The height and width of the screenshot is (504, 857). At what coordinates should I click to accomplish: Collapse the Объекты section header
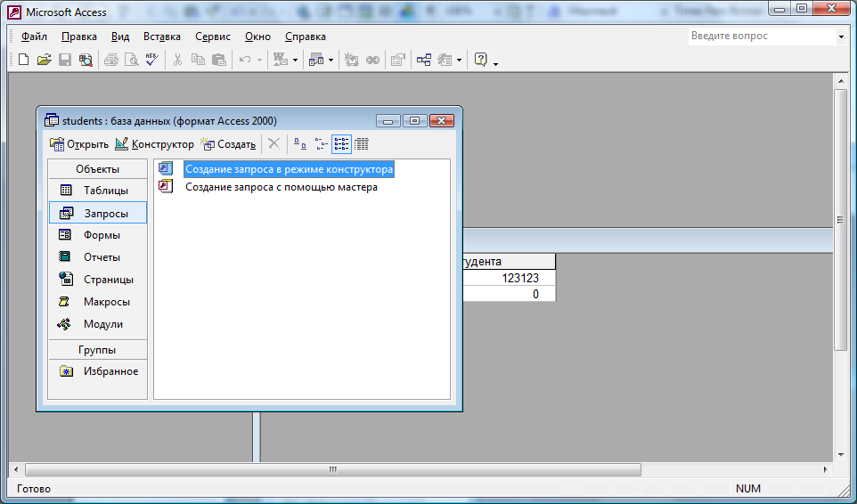(98, 168)
